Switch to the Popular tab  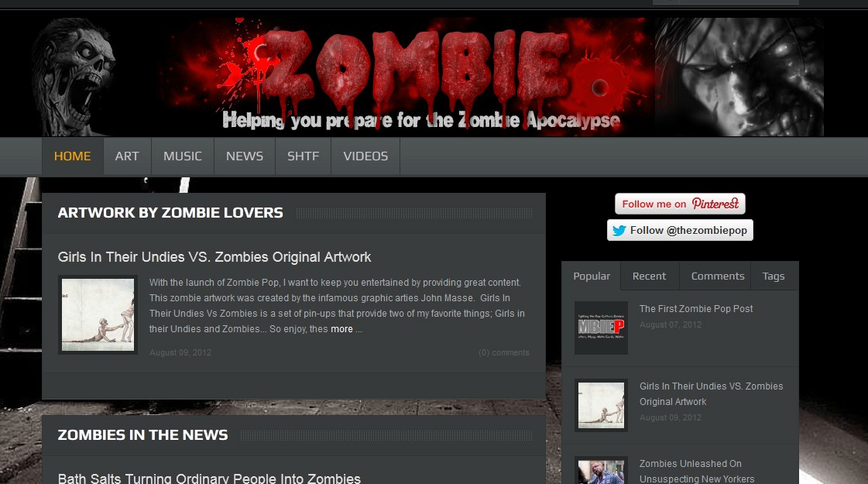[x=592, y=276]
